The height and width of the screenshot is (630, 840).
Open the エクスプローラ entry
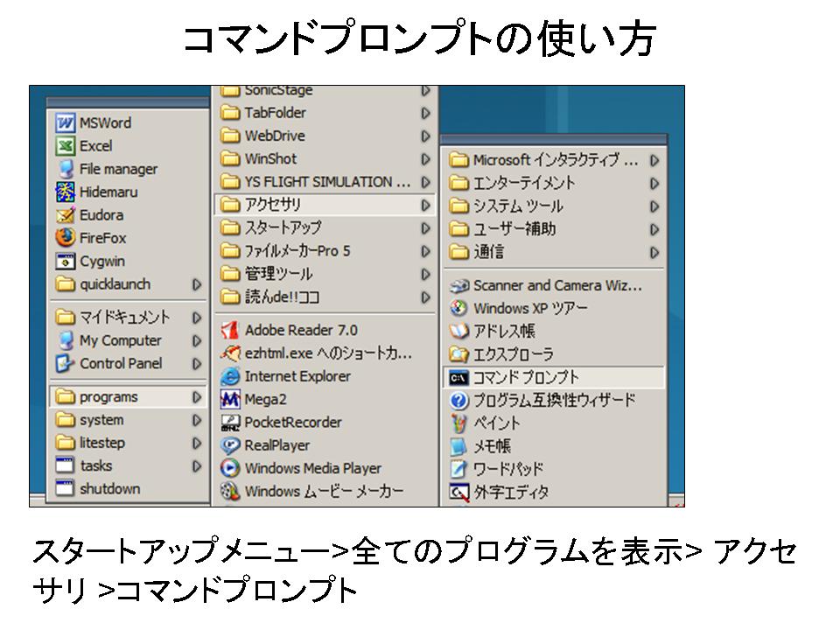513,354
